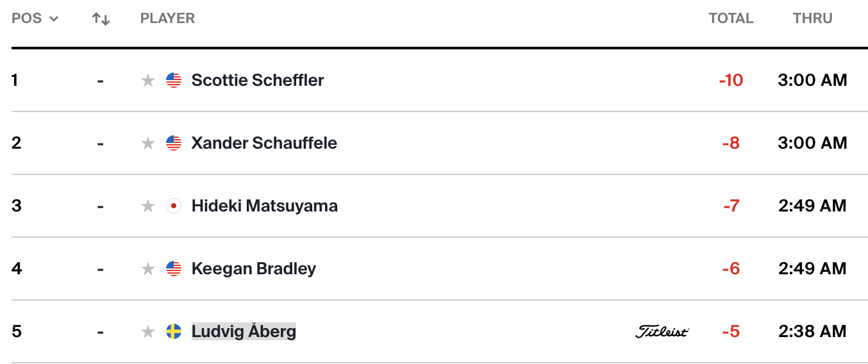Image resolution: width=868 pixels, height=364 pixels.
Task: Click Japan flag icon beside Hideki Matsuyama
Action: (174, 206)
